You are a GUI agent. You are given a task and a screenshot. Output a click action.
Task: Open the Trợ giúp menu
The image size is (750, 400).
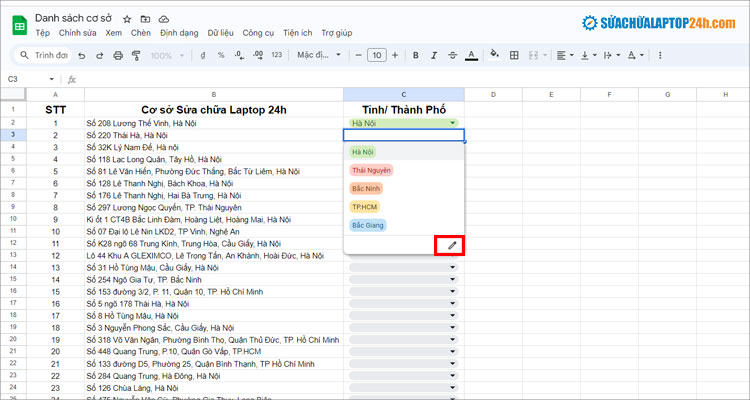(x=337, y=33)
